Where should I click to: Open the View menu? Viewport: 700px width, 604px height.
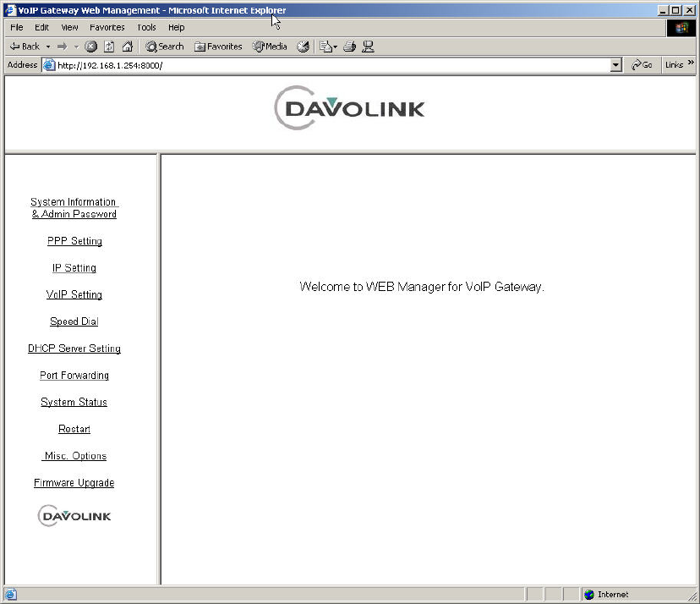coord(69,28)
